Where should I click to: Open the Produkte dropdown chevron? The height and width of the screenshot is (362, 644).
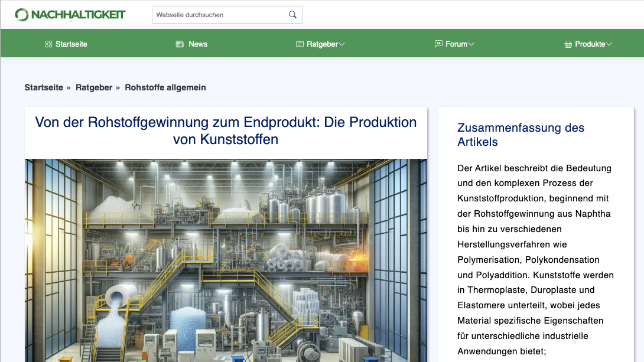click(610, 44)
